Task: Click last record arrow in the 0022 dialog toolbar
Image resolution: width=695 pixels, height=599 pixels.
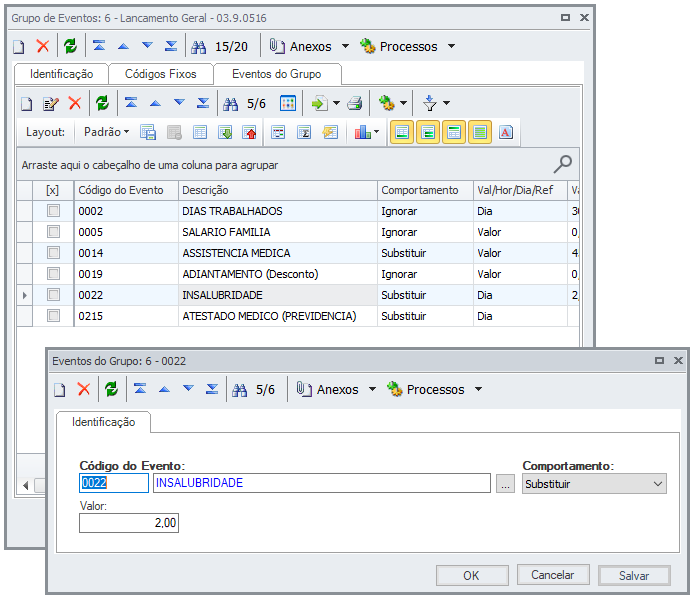Action: 212,389
